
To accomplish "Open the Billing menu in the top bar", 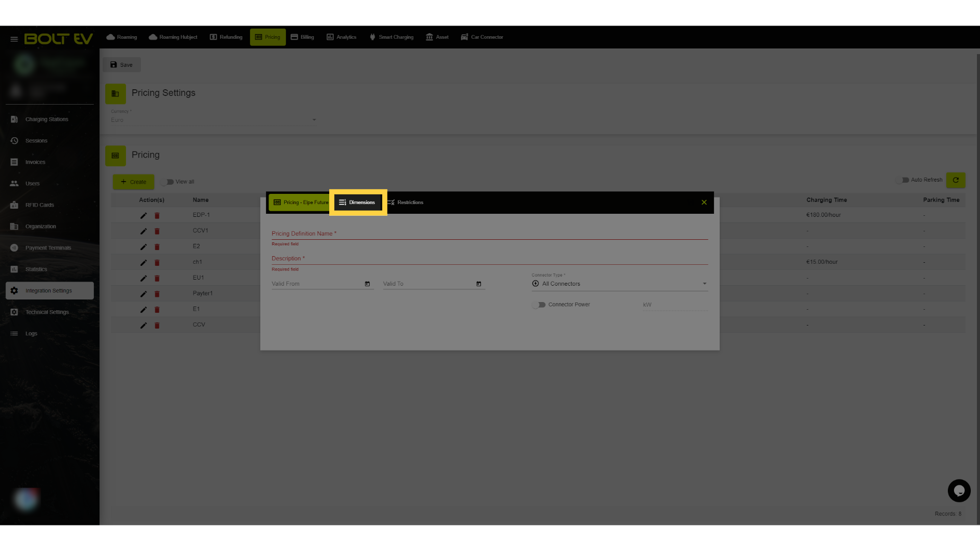I will click(x=302, y=37).
